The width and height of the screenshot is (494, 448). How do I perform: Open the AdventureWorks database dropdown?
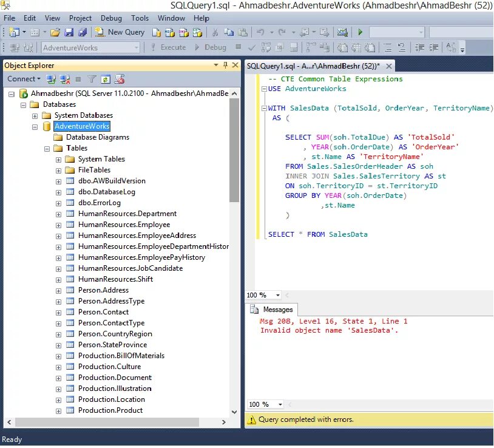137,48
